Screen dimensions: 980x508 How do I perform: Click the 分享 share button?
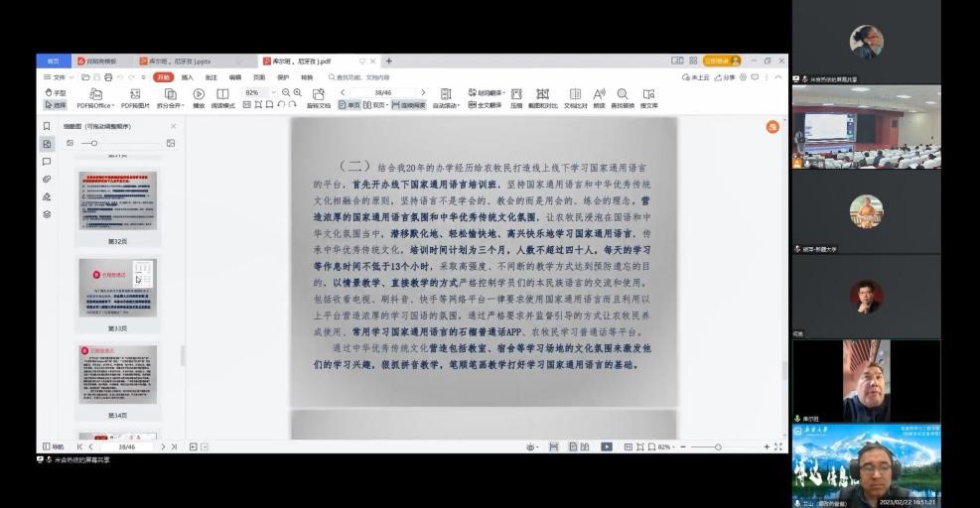click(725, 76)
